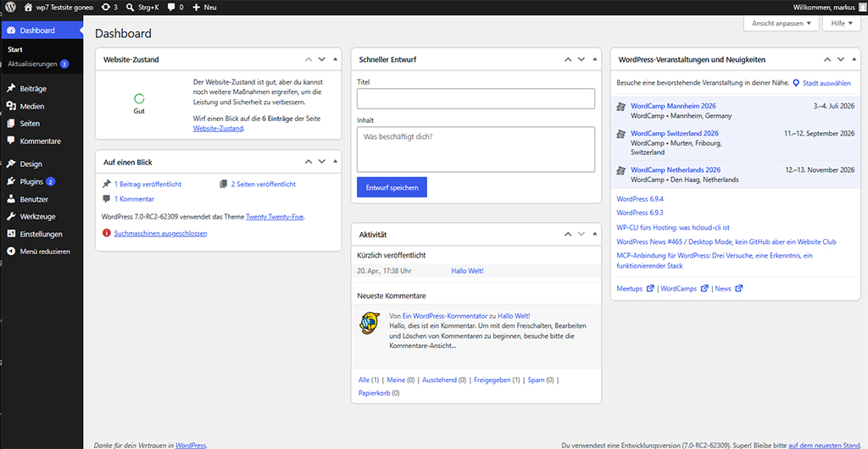The height and width of the screenshot is (449, 868).
Task: Move WordPress-Veranstaltungen widget down
Action: [x=840, y=59]
